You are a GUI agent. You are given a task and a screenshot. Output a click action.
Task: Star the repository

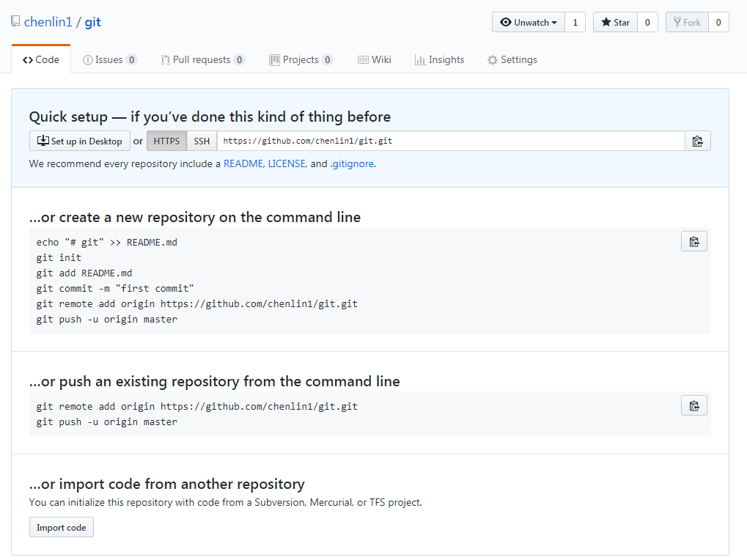(x=615, y=23)
